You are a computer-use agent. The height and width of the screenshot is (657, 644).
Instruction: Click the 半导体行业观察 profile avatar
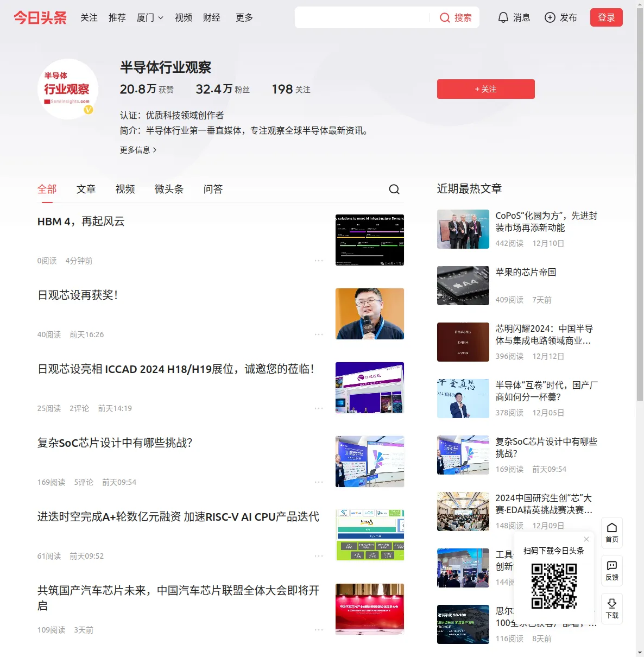tap(68, 89)
